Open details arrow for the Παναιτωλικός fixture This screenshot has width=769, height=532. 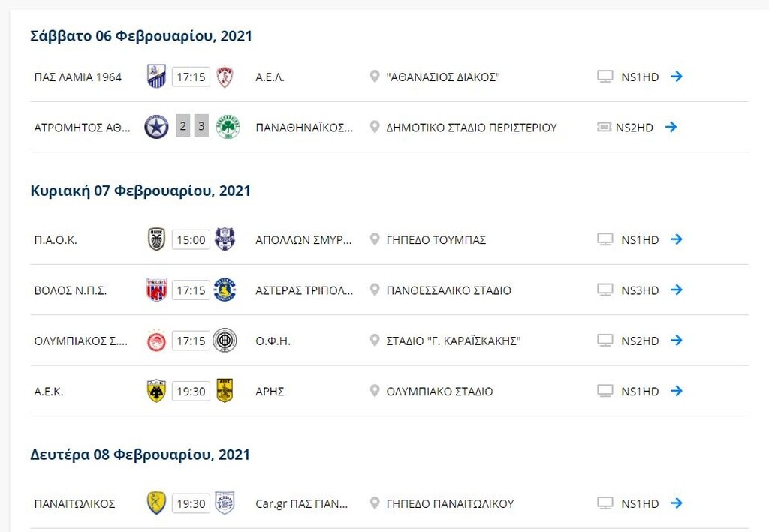pyautogui.click(x=677, y=503)
